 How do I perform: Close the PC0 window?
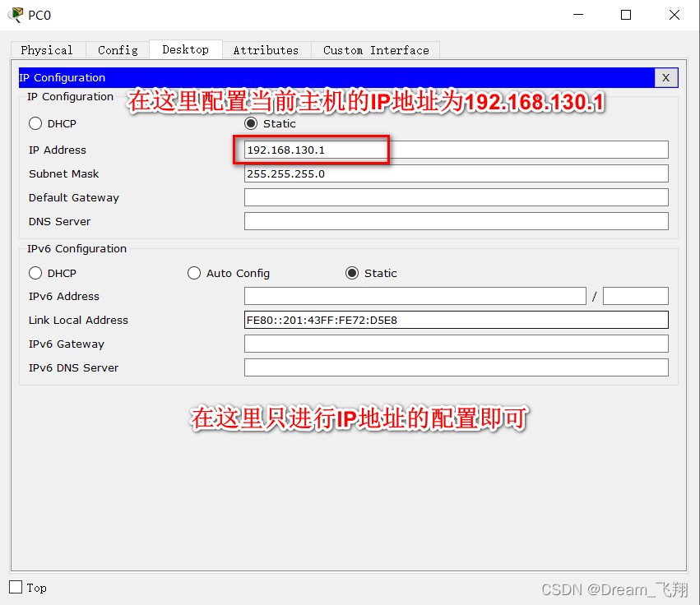tap(675, 15)
